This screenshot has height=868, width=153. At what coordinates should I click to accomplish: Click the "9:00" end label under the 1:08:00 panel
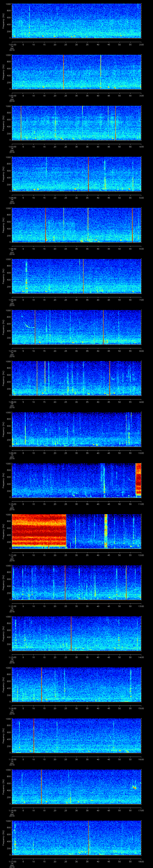(141, 402)
